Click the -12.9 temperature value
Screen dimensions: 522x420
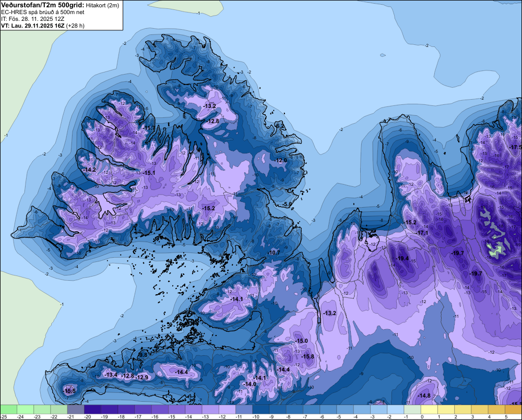pyautogui.click(x=142, y=377)
